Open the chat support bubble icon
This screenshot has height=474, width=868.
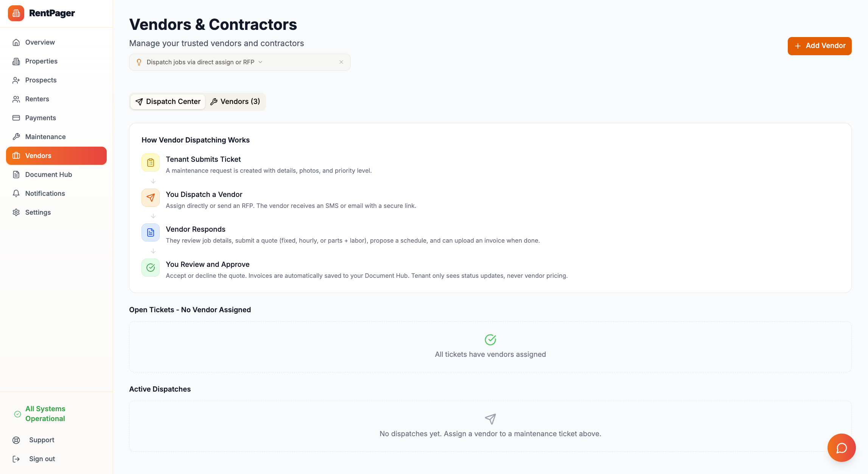(x=841, y=448)
